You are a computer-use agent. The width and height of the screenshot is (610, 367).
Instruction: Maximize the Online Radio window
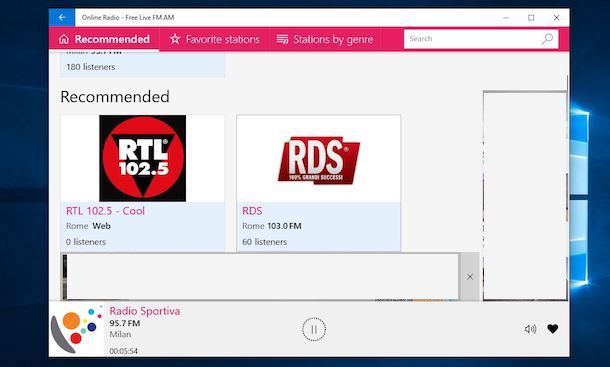click(531, 18)
